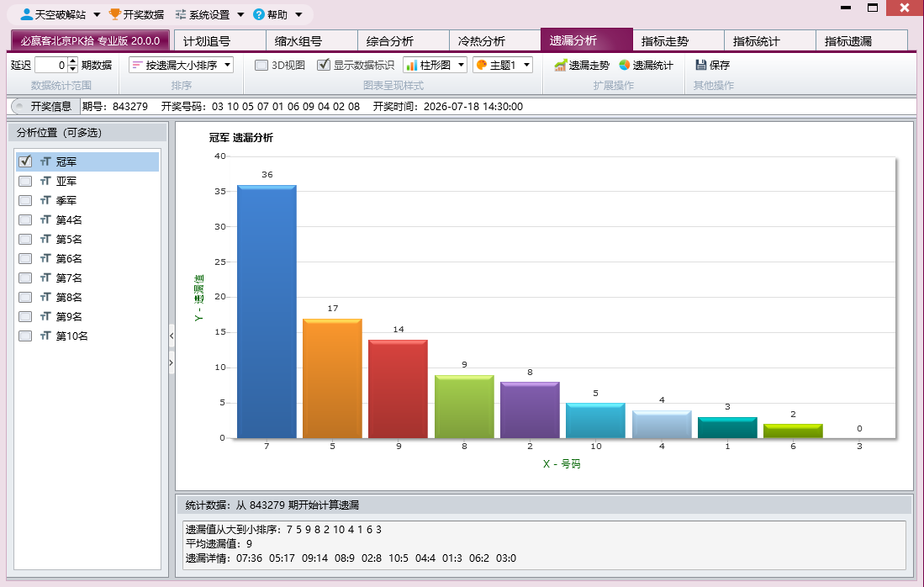Increase the 延迟 period stepper up arrow

tap(72, 61)
